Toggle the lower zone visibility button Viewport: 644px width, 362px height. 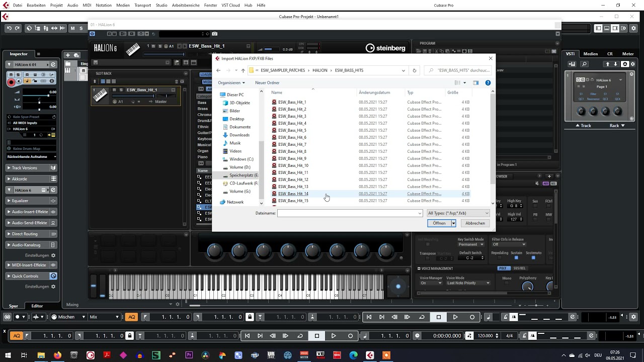[607, 28]
